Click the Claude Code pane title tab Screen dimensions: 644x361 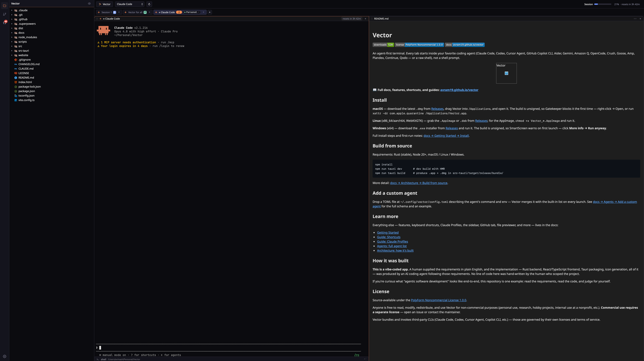(111, 18)
